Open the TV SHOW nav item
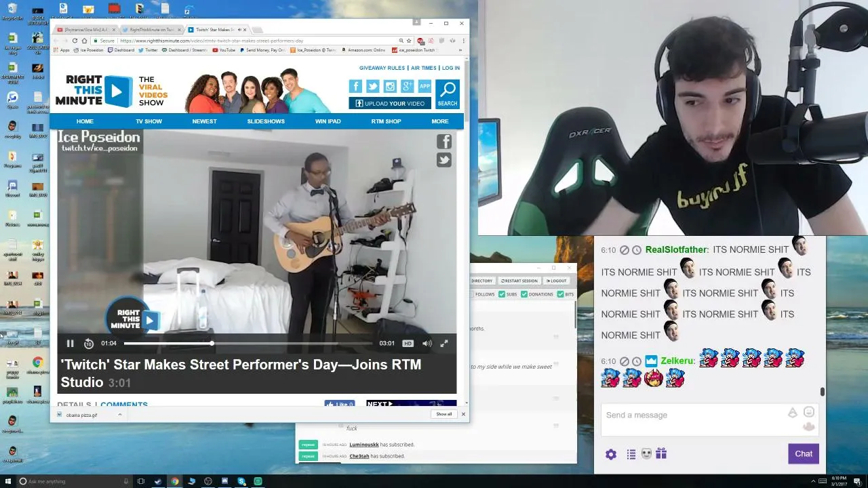Screen dimensions: 868x488 click(149, 121)
